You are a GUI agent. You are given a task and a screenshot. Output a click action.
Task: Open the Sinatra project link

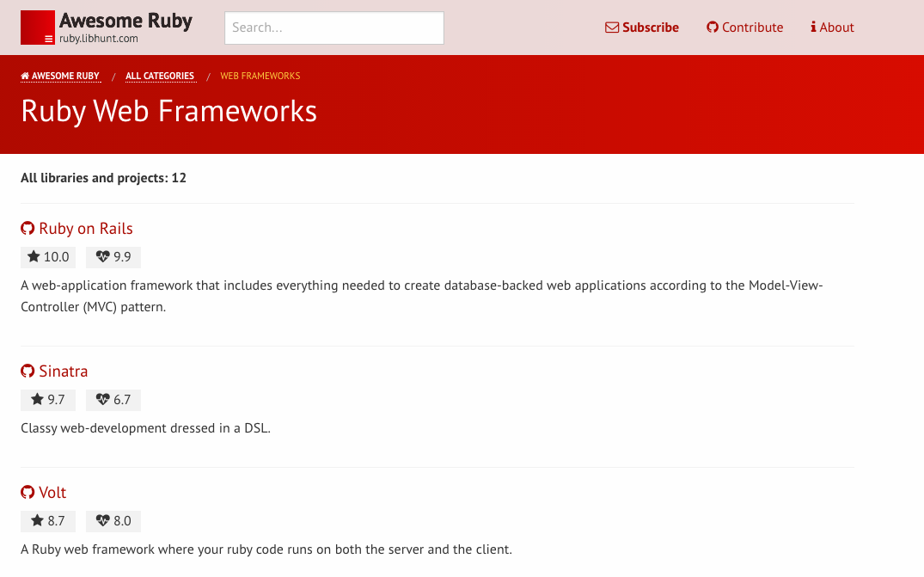point(63,371)
